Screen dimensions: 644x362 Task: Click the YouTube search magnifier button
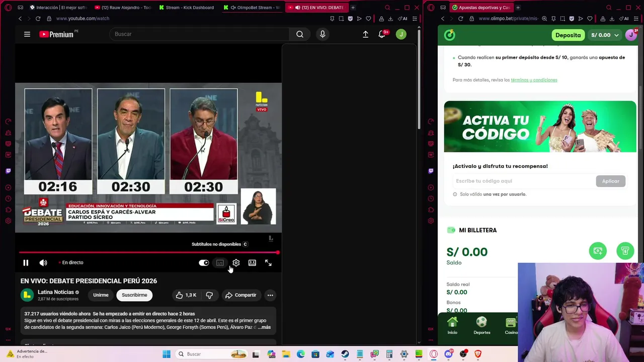point(300,34)
